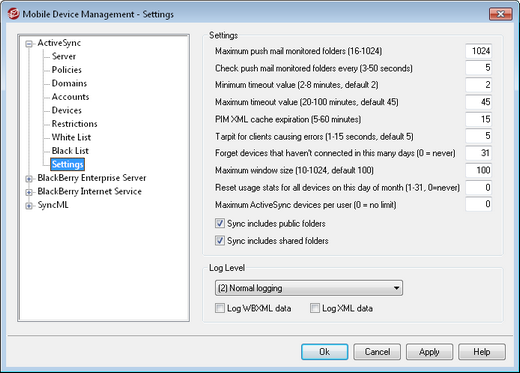Open Help for this dialog

pyautogui.click(x=482, y=352)
